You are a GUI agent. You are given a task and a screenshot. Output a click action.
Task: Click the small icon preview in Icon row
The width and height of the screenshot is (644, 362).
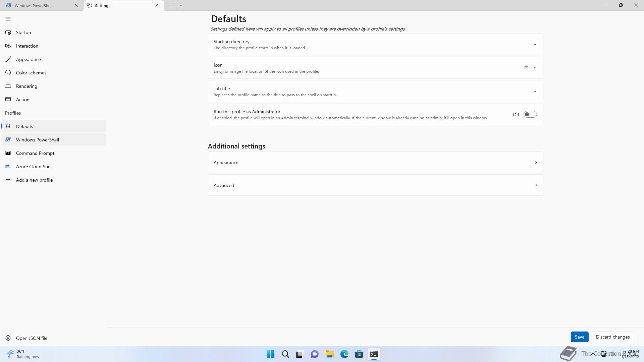[526, 67]
